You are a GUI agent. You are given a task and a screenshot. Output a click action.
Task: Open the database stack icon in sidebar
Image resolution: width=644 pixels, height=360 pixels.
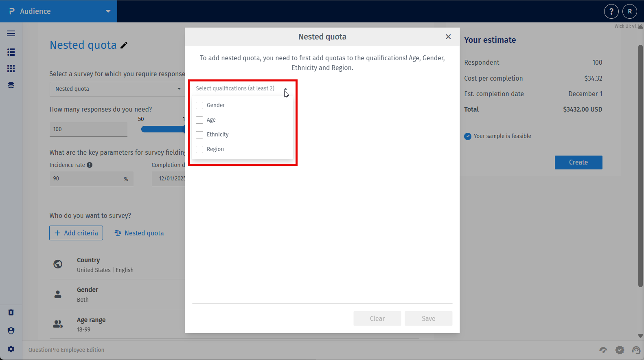click(x=11, y=85)
